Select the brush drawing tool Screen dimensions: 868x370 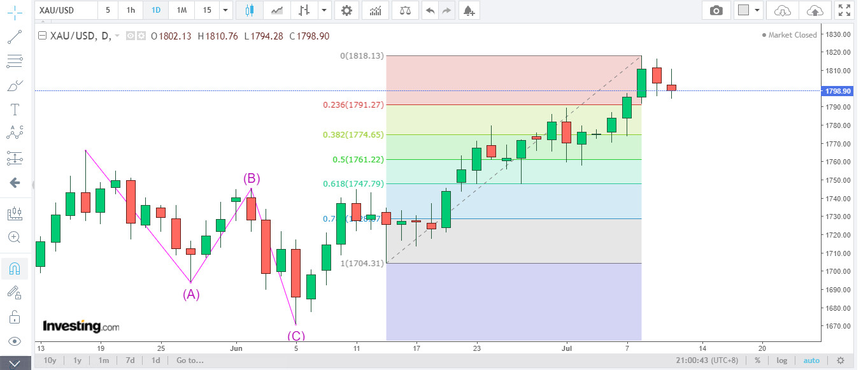point(14,85)
